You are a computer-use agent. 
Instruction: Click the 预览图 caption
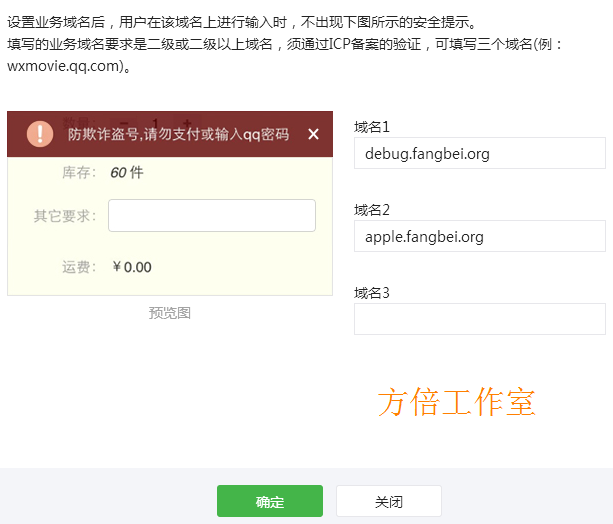coord(170,313)
